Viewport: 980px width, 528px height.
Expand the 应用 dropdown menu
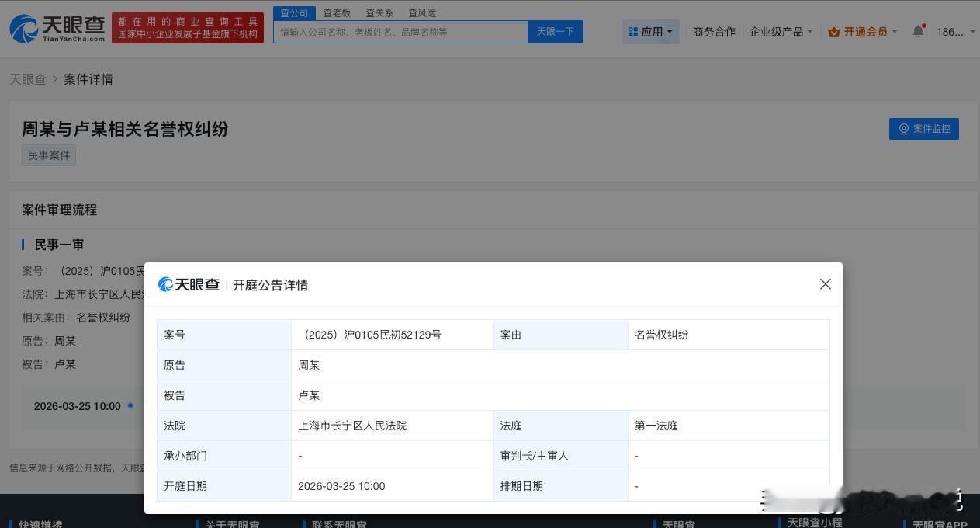point(651,32)
